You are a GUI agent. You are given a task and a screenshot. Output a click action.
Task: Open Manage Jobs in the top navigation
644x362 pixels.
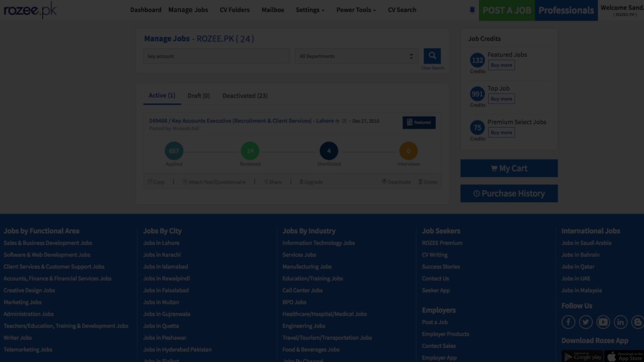tap(188, 10)
